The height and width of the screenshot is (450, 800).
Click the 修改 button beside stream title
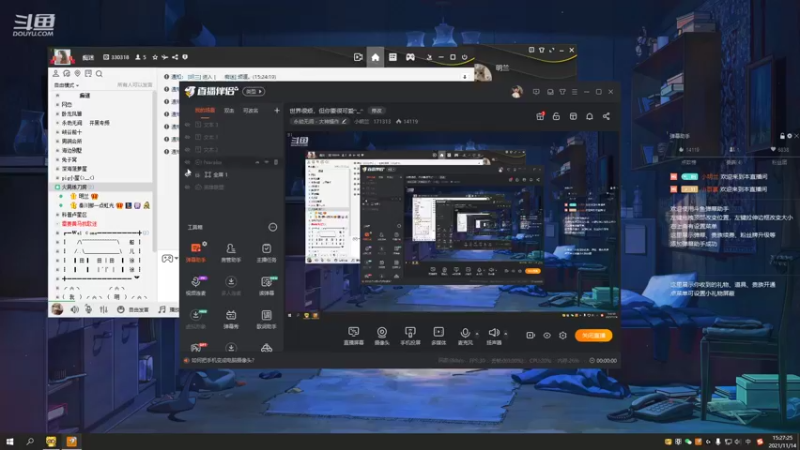click(x=377, y=111)
